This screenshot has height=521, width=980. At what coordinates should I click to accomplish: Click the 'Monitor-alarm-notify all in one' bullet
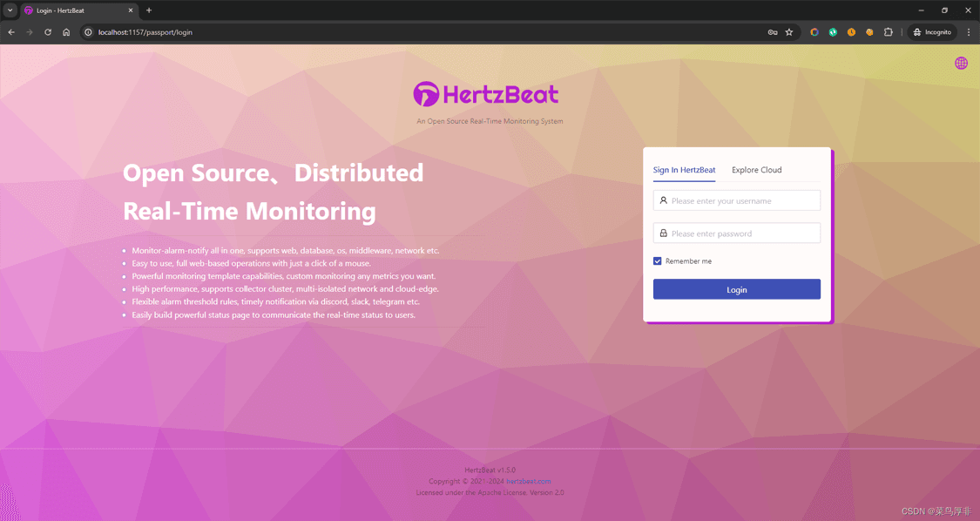[x=286, y=250]
